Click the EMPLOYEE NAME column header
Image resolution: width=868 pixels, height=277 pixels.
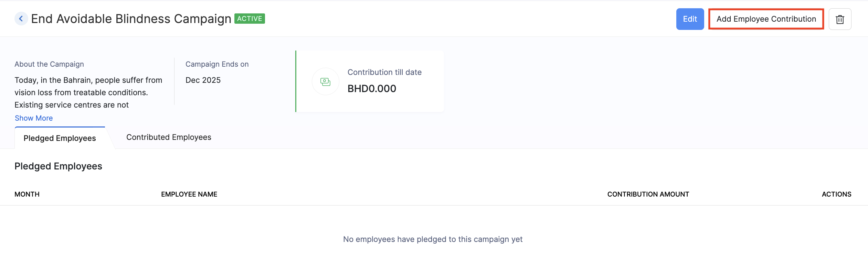pyautogui.click(x=189, y=194)
